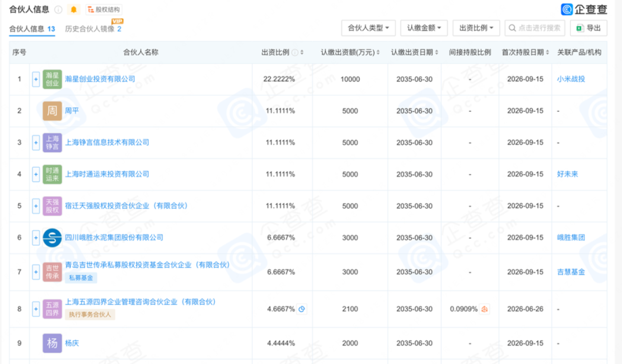Image resolution: width=622 pixels, height=364 pixels.
Task: Open 吉慧基金 related institution link
Action: point(571,272)
